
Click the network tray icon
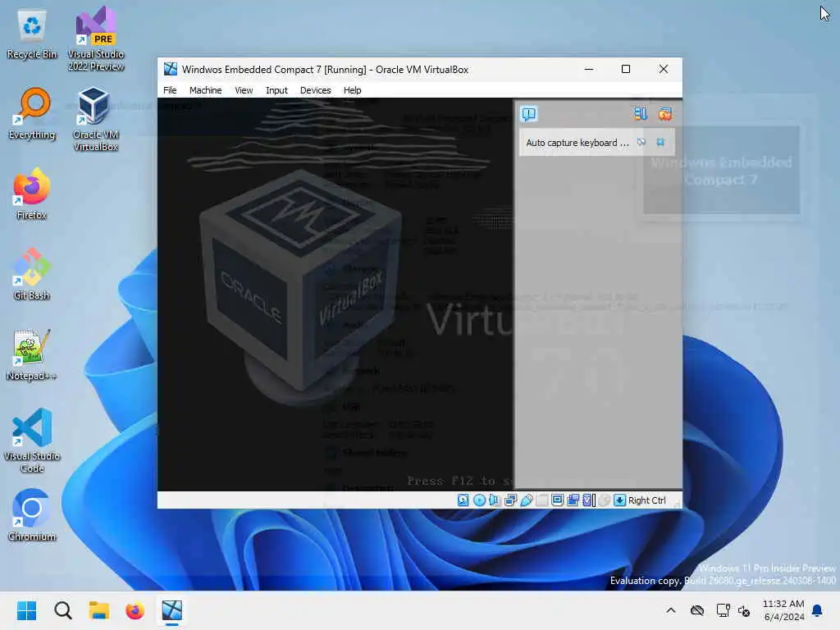click(x=723, y=610)
